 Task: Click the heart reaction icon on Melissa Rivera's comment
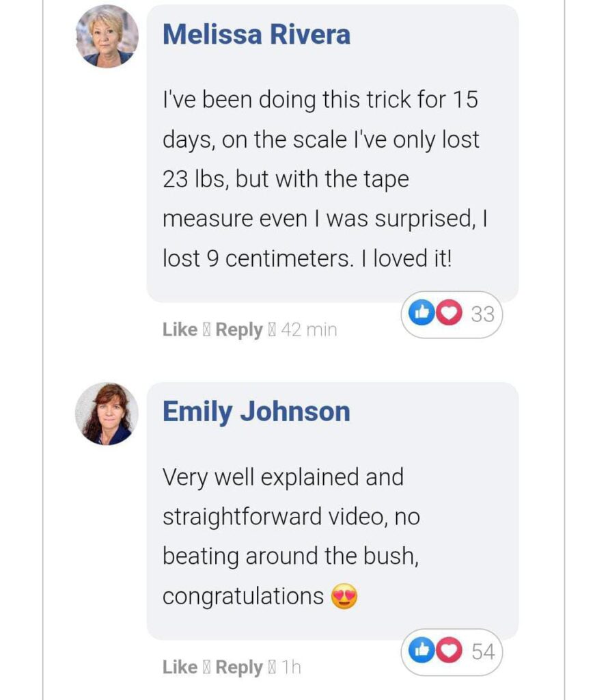pos(447,314)
